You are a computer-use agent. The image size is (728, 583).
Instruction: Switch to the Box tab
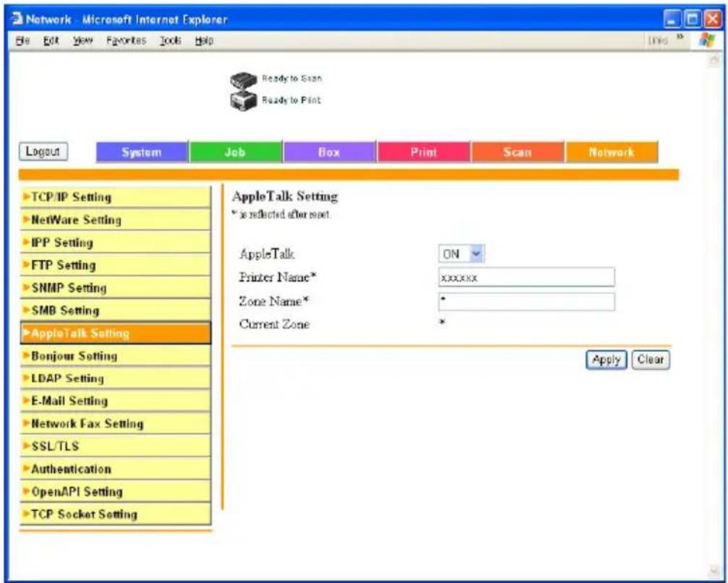click(x=330, y=152)
